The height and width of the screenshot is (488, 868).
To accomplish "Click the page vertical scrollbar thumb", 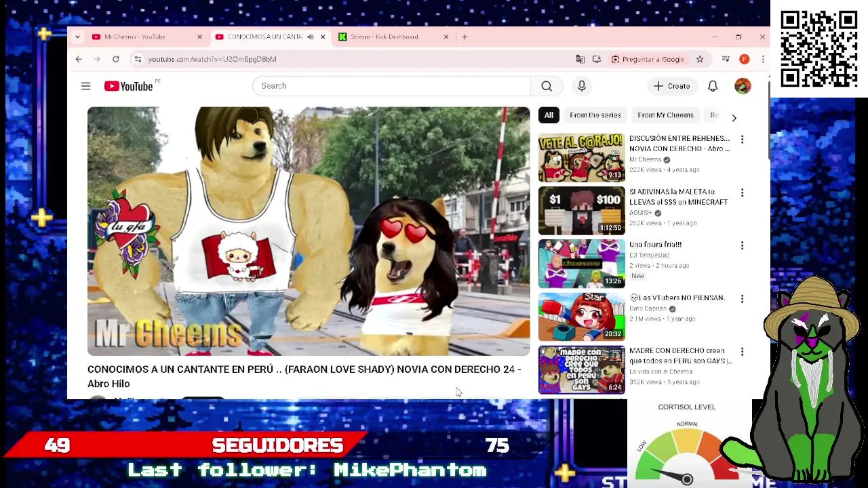I will pos(769,121).
